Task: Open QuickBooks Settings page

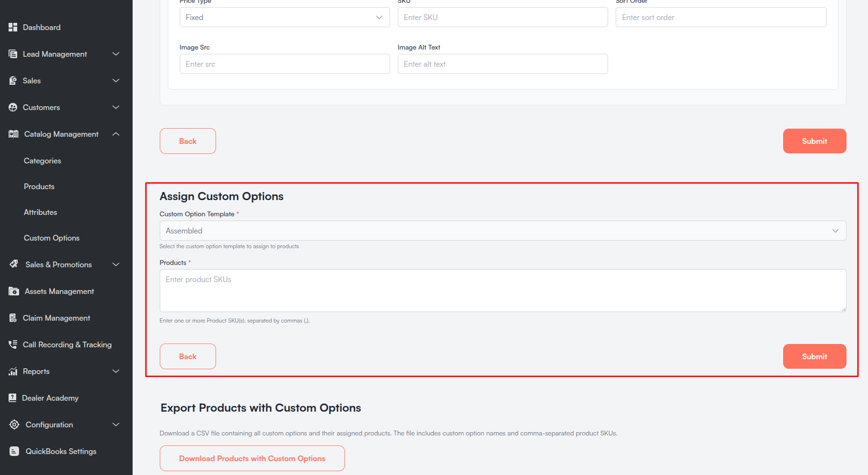Action: pyautogui.click(x=61, y=451)
